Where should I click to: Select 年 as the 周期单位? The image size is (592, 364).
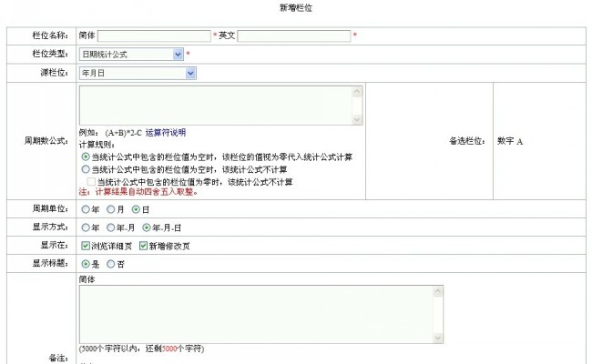coord(86,209)
